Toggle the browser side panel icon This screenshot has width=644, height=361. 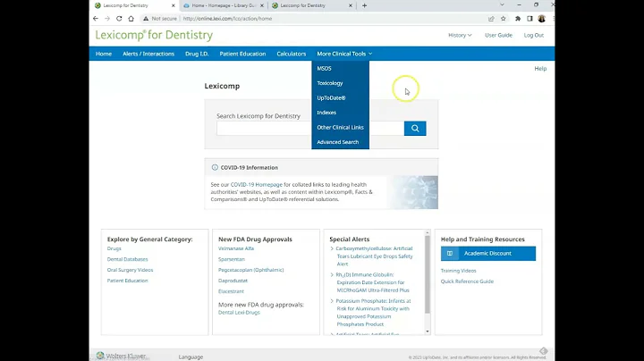tap(530, 19)
